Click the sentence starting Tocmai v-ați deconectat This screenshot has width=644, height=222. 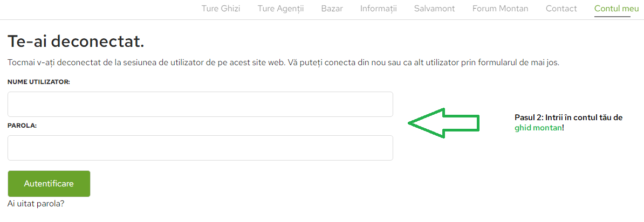tap(146, 63)
